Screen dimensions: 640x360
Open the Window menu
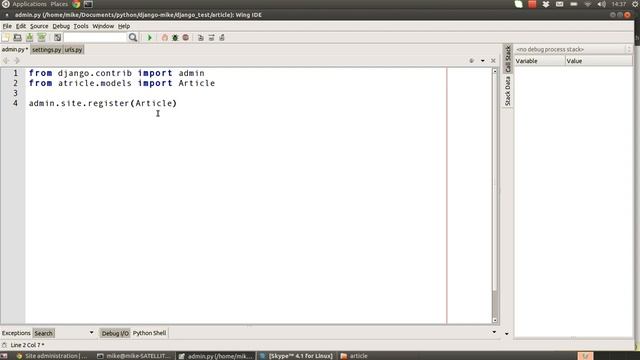[x=103, y=26]
